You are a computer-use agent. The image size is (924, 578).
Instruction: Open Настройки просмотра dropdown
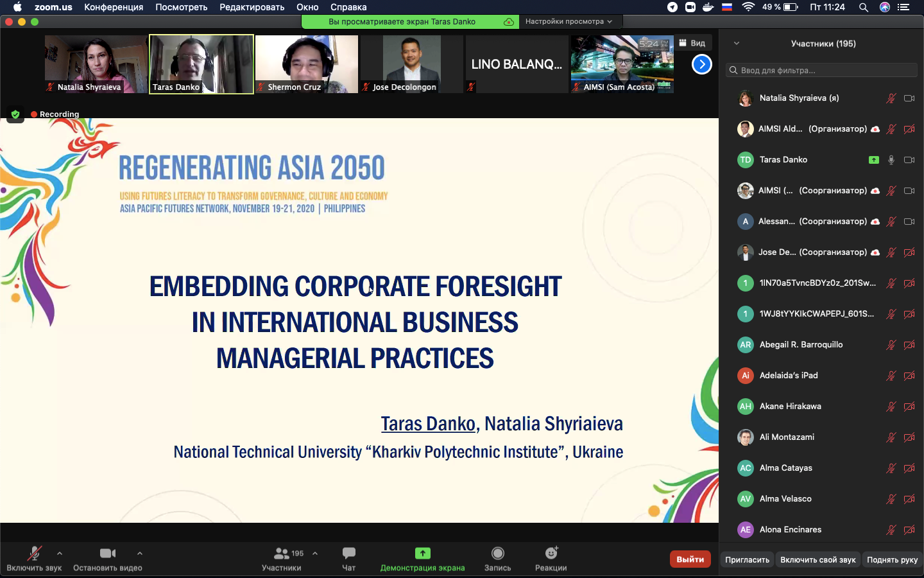pos(569,21)
